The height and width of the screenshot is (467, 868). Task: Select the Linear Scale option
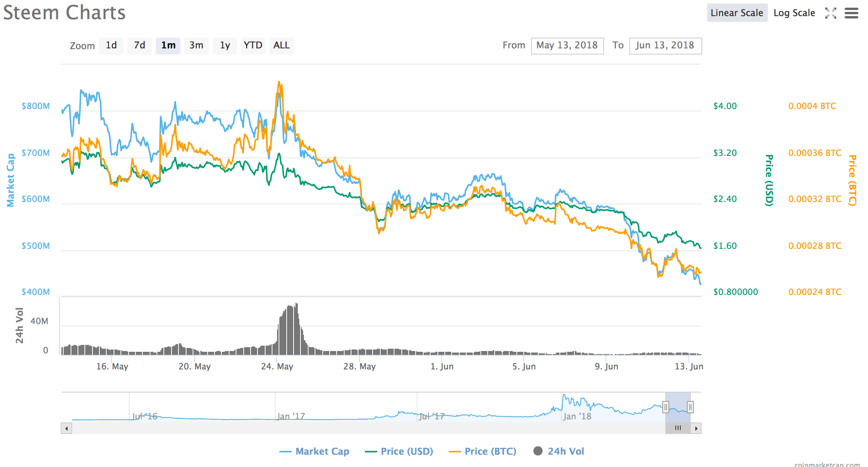737,13
